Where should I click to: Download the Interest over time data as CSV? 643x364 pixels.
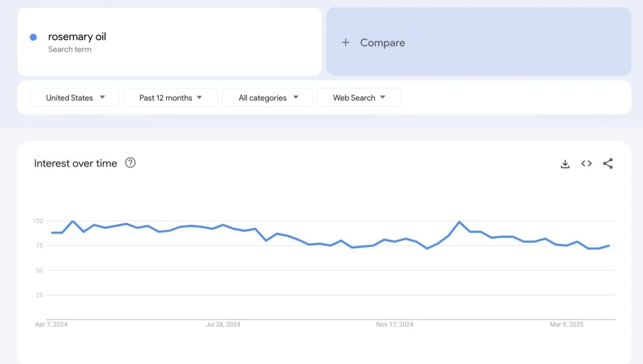tap(565, 164)
